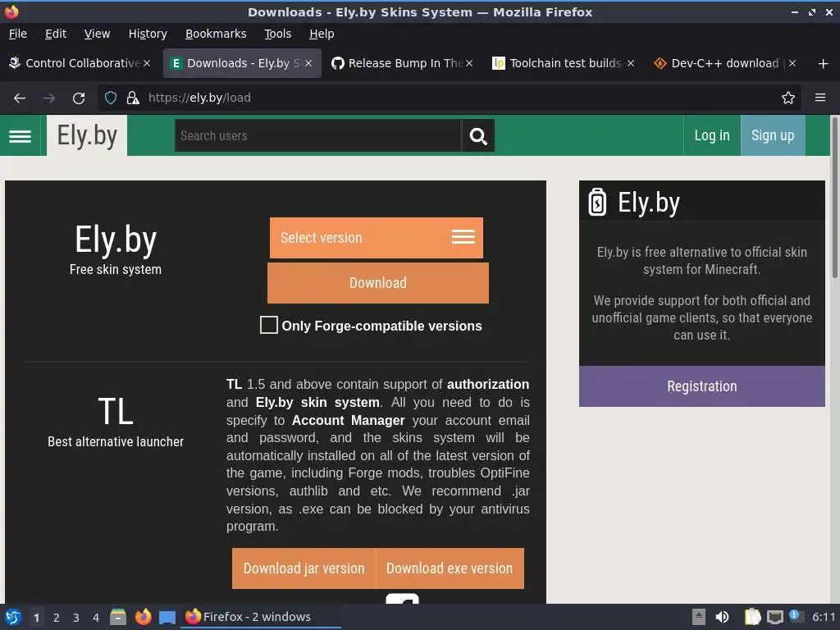Enable Only Forge-compatible versions checkbox
The width and height of the screenshot is (840, 630).
pos(268,325)
